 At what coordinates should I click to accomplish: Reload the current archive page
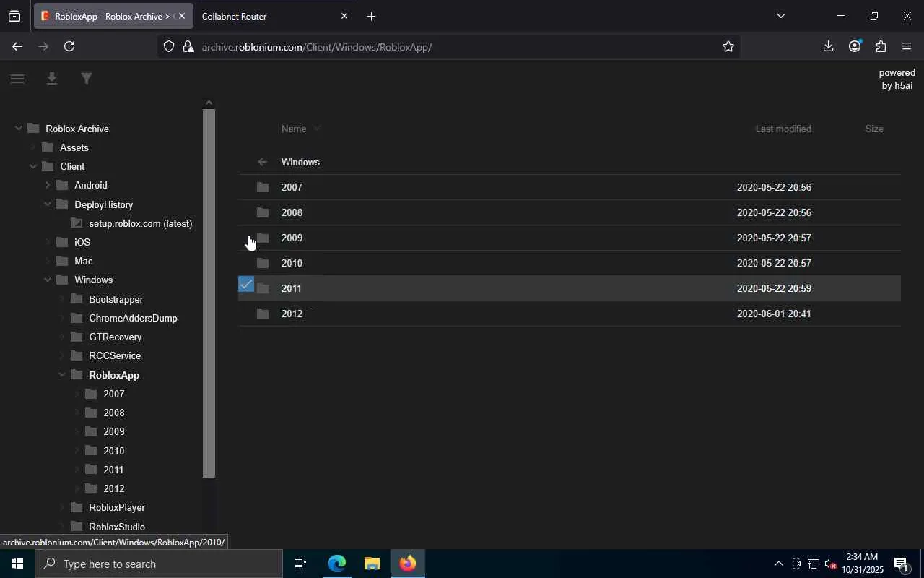coord(69,46)
